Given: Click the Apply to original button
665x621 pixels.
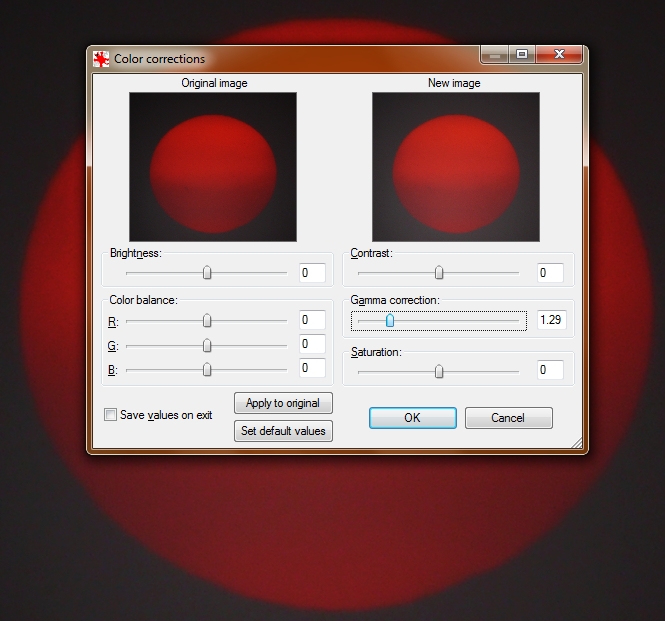Looking at the screenshot, I should click(283, 403).
